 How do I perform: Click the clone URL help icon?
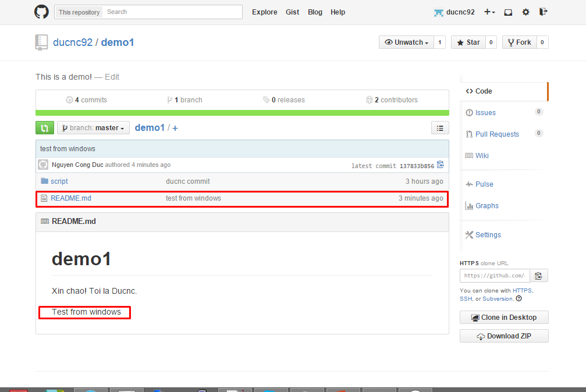pyautogui.click(x=518, y=298)
